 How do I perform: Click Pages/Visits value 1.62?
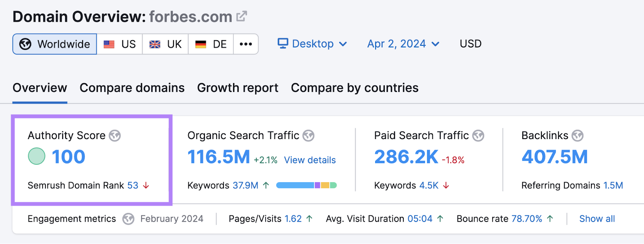[x=293, y=219]
